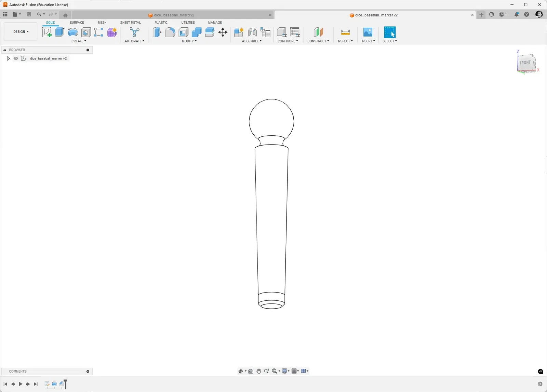
Task: Select the Create Sketch tool
Action: coord(46,32)
